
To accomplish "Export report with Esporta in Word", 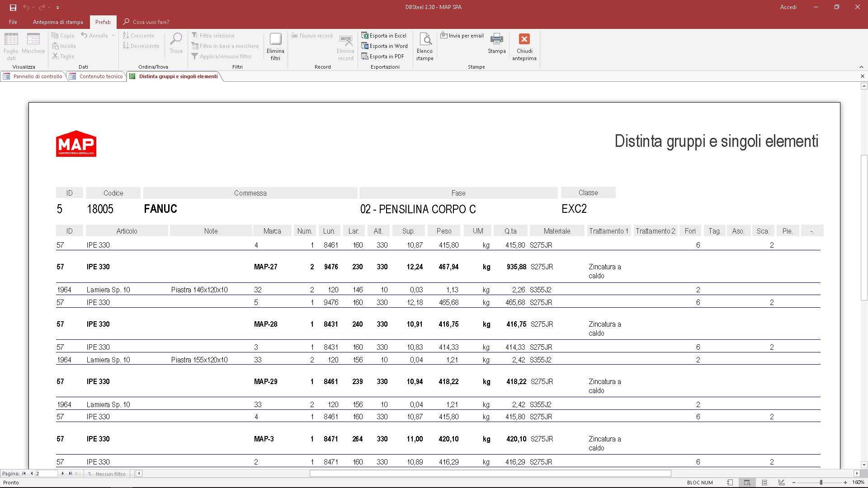I will [385, 46].
